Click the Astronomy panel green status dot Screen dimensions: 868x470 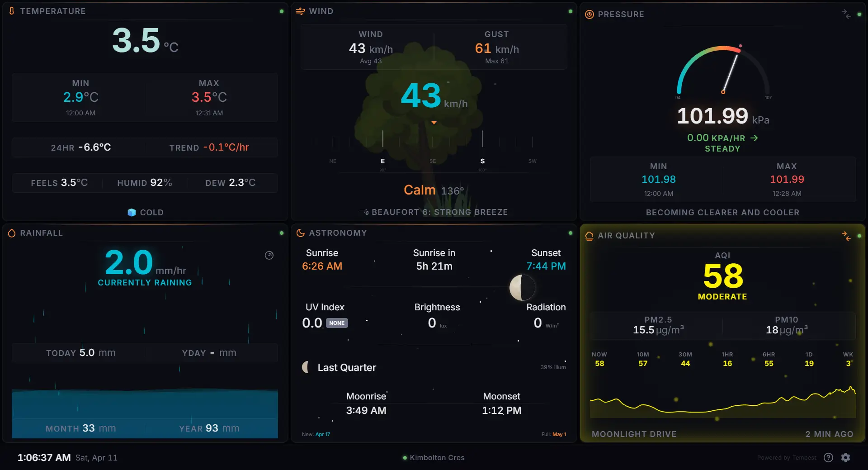point(570,233)
